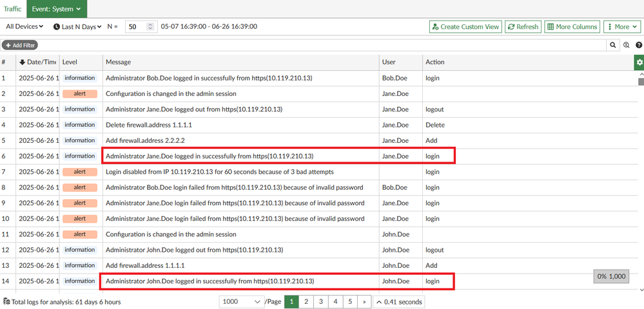The height and width of the screenshot is (309, 644).
Task: Click the 0% 1,000 progress indicator
Action: 612,276
